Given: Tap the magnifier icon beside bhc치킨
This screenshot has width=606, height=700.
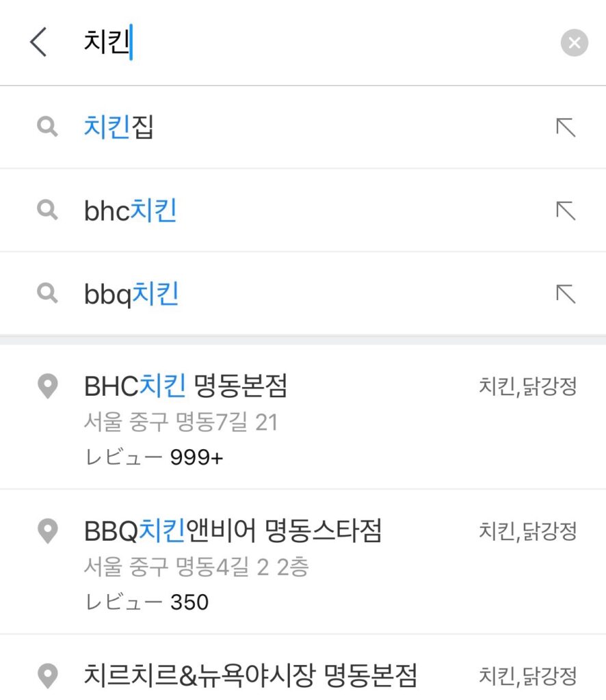Looking at the screenshot, I should click(x=47, y=210).
